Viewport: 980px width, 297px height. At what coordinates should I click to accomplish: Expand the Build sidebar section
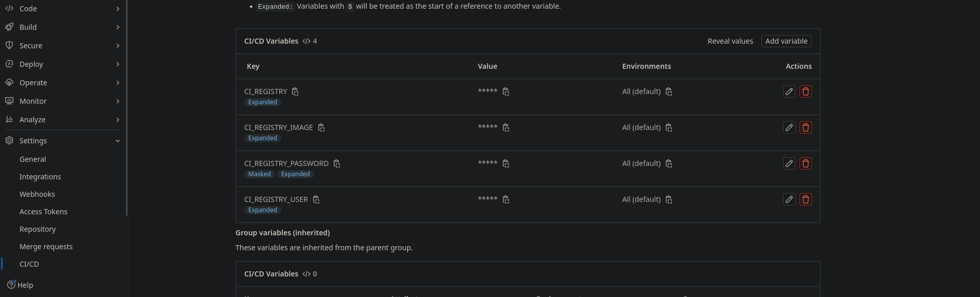(63, 27)
